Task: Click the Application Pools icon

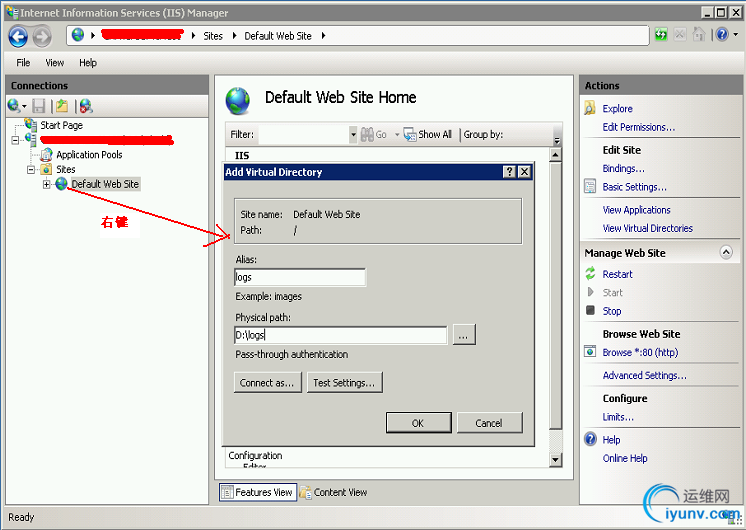Action: tap(47, 154)
